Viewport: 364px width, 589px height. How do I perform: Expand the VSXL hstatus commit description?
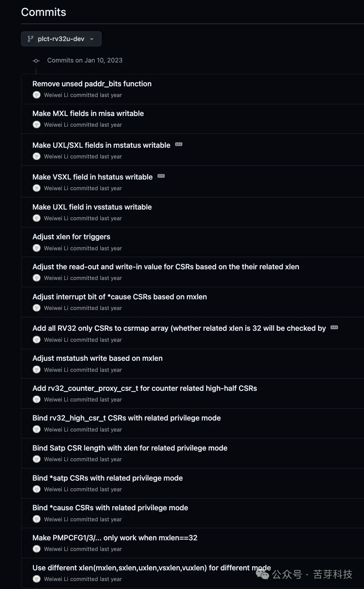[161, 176]
